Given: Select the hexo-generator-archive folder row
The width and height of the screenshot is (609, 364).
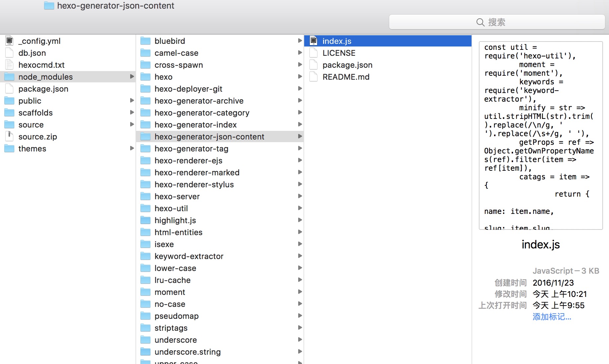Looking at the screenshot, I should pos(220,101).
